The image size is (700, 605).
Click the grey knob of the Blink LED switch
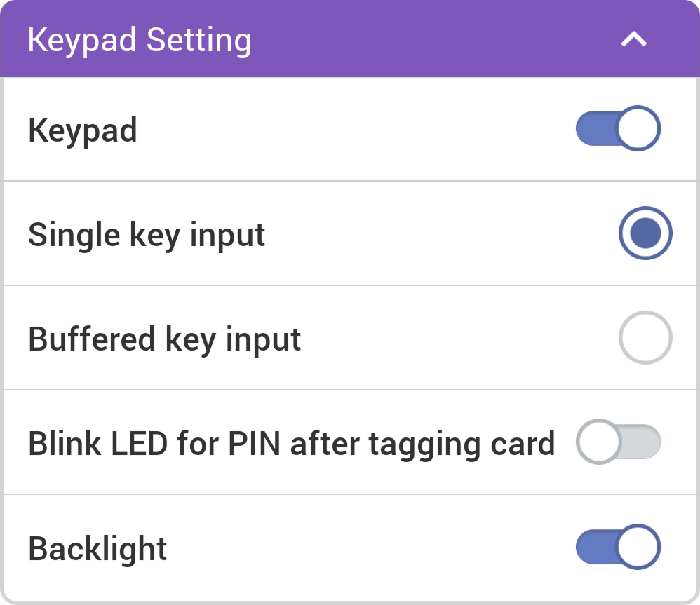click(x=598, y=442)
